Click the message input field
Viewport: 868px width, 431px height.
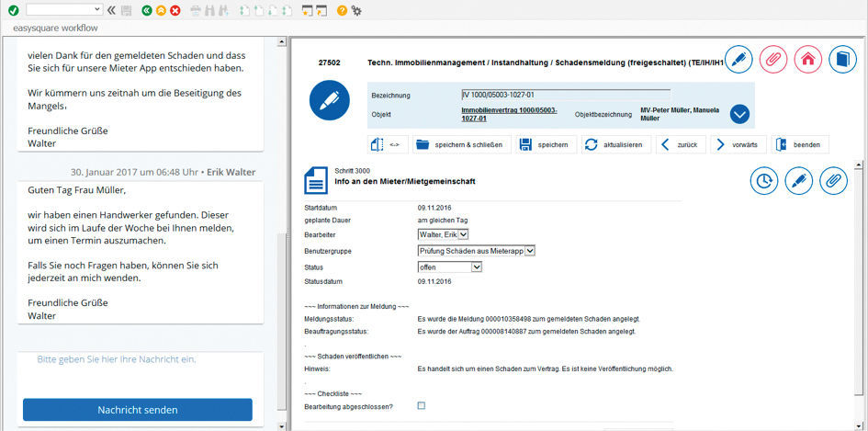click(138, 360)
